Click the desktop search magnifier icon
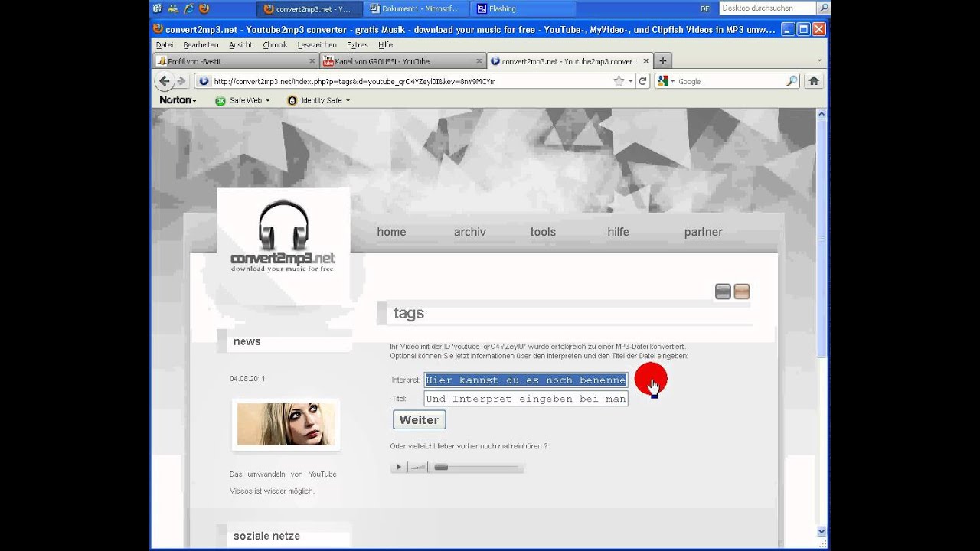 click(824, 8)
